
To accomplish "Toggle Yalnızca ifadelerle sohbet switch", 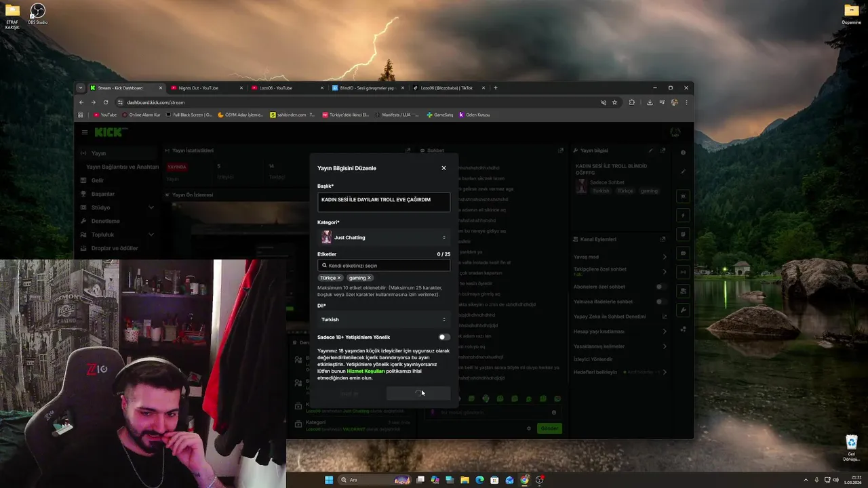I will (x=660, y=302).
